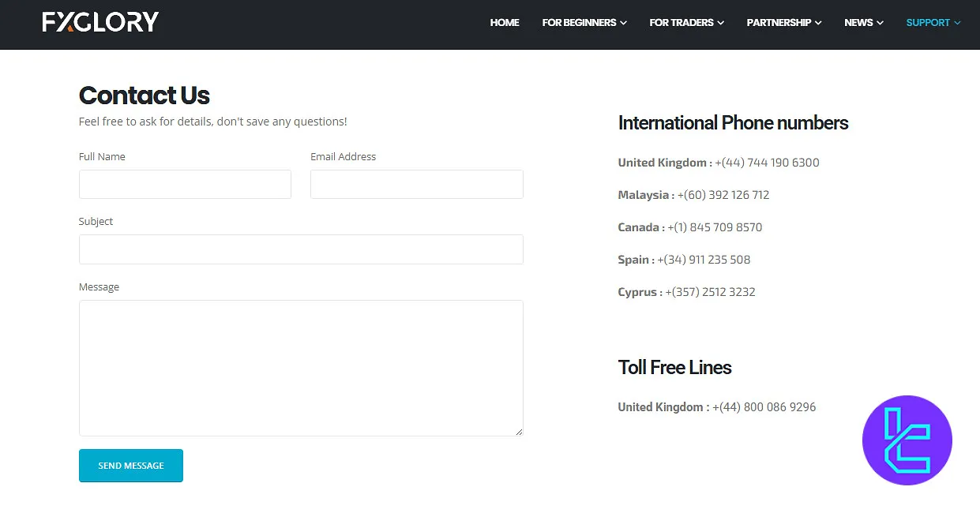This screenshot has width=980, height=513.
Task: Expand the For Beginners dropdown
Action: (x=584, y=23)
